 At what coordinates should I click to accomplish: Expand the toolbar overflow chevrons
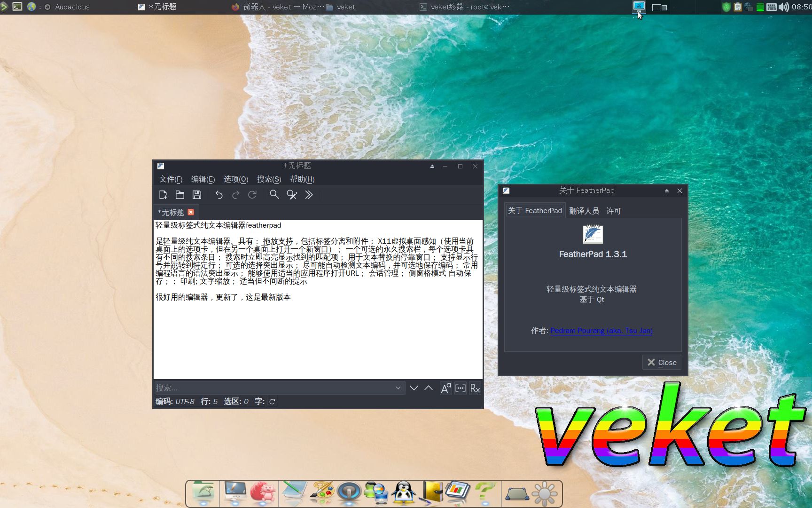coord(309,195)
